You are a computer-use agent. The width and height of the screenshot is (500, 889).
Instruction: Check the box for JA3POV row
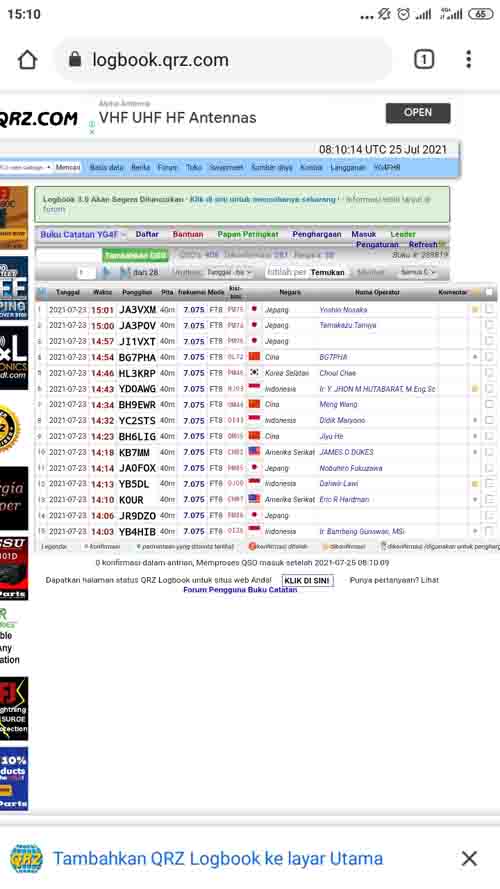489,325
